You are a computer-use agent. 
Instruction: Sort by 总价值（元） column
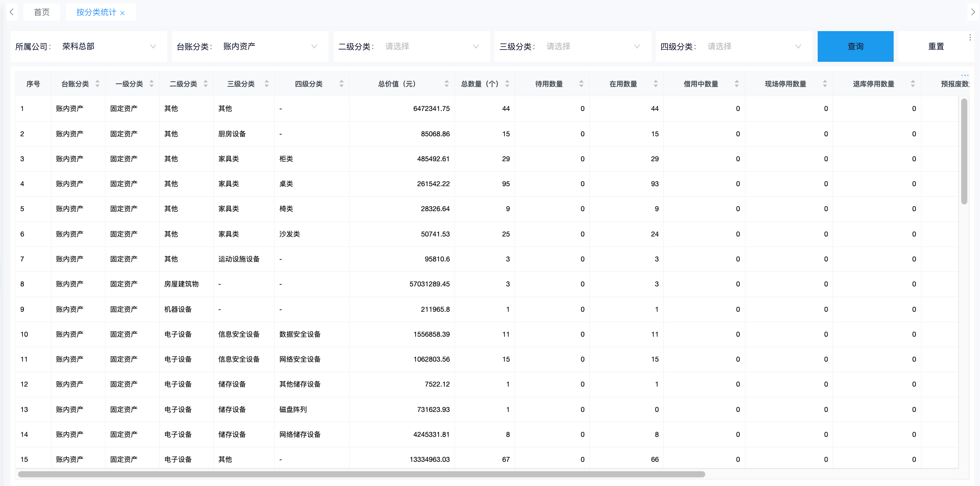point(446,84)
